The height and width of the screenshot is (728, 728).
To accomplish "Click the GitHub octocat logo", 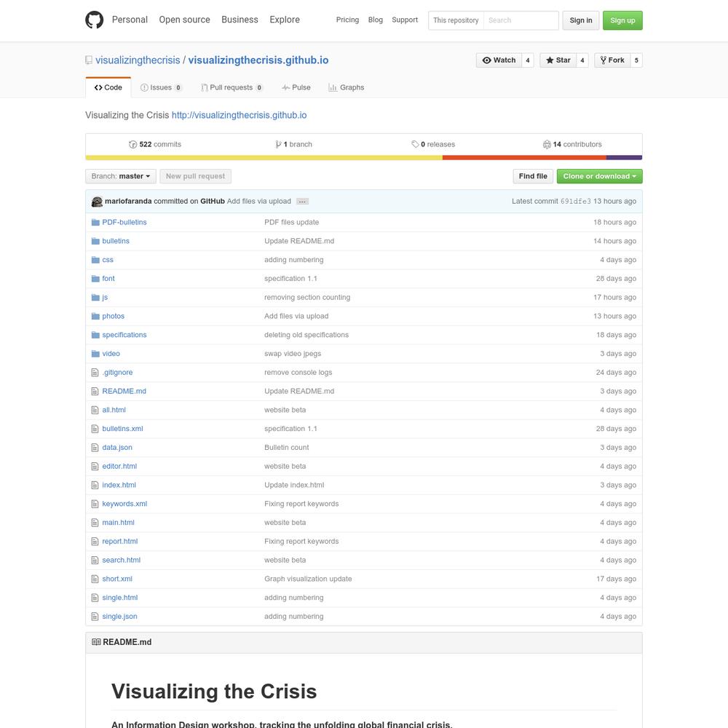I will (94, 20).
